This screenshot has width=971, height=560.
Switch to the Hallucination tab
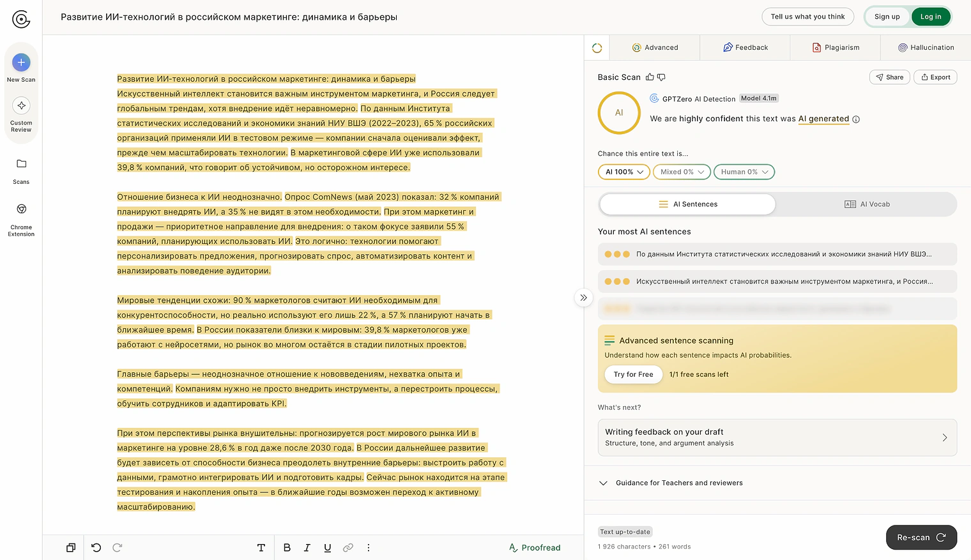(926, 48)
